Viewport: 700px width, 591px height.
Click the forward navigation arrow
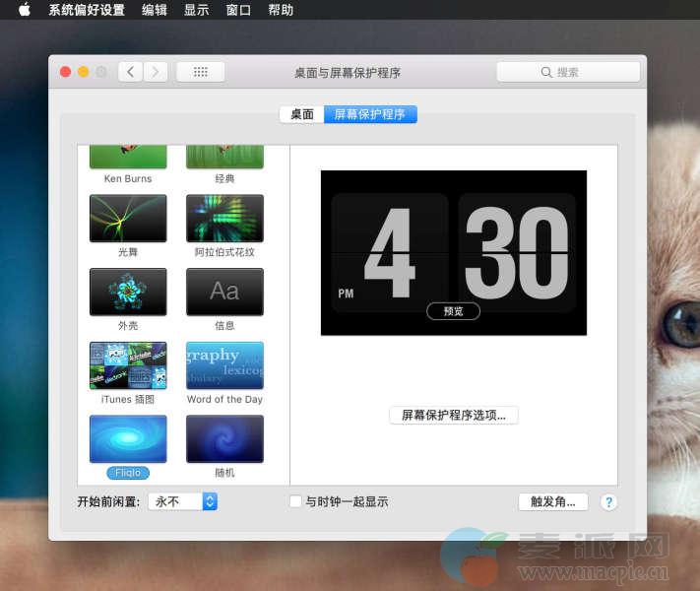click(155, 72)
